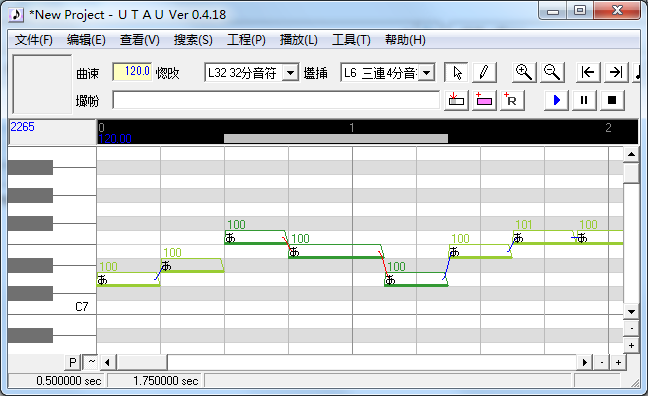Image resolution: width=648 pixels, height=396 pixels.
Task: Click the vertical zoom plus button
Action: point(631,345)
